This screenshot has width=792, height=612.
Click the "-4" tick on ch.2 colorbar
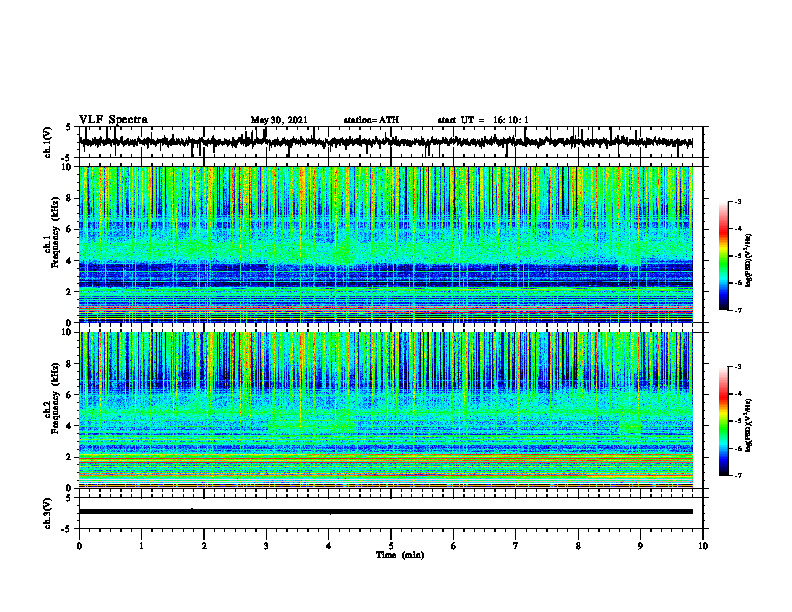click(737, 394)
